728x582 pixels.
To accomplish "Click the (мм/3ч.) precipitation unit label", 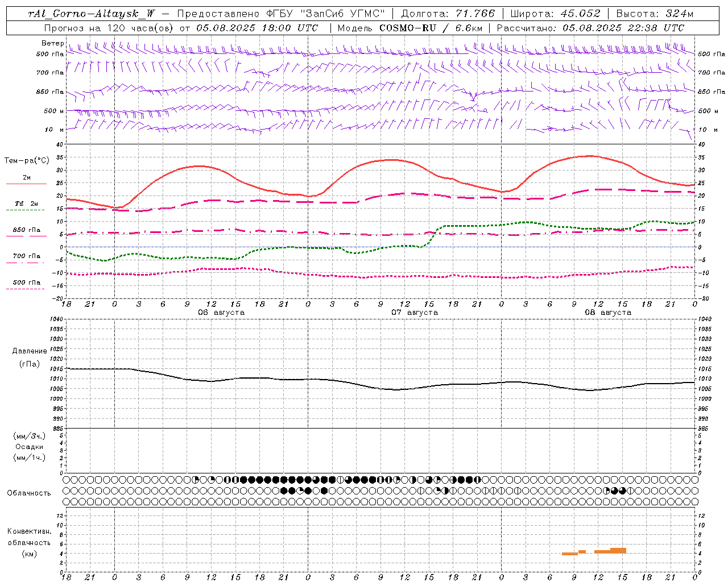I will pos(29,436).
